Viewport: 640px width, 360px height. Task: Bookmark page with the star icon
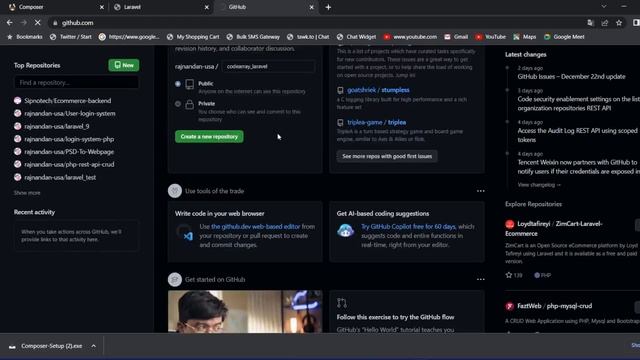point(619,23)
